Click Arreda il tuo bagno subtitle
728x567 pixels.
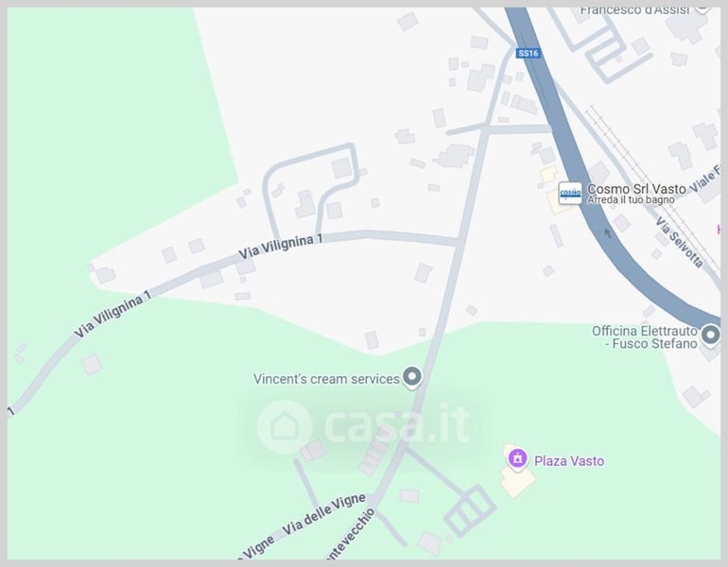tap(631, 200)
